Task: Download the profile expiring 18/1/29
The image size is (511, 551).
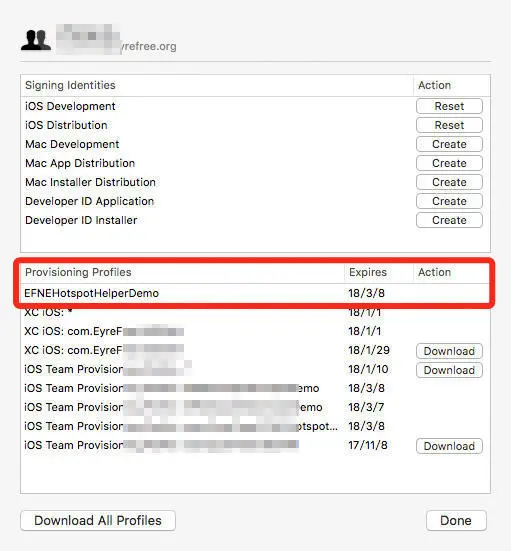Action: click(449, 351)
